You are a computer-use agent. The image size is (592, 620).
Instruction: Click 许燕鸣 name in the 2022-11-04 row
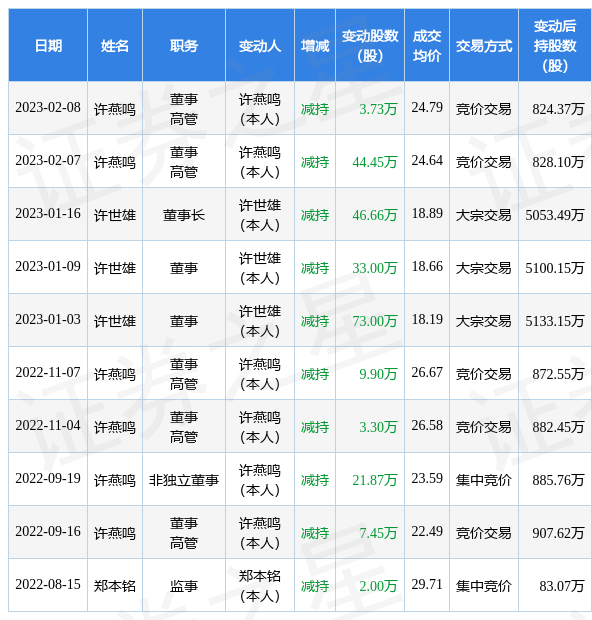115,427
